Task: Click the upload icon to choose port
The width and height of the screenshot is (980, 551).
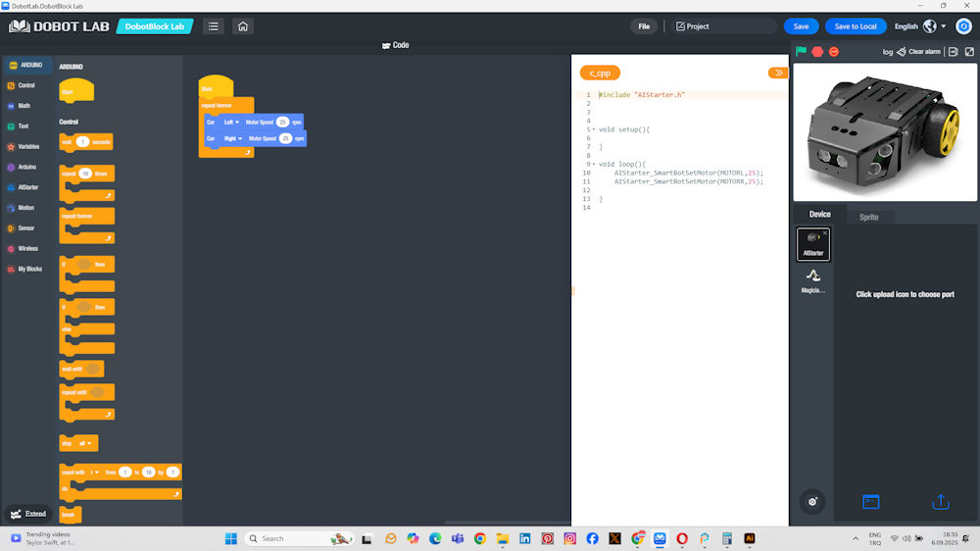Action: [941, 502]
